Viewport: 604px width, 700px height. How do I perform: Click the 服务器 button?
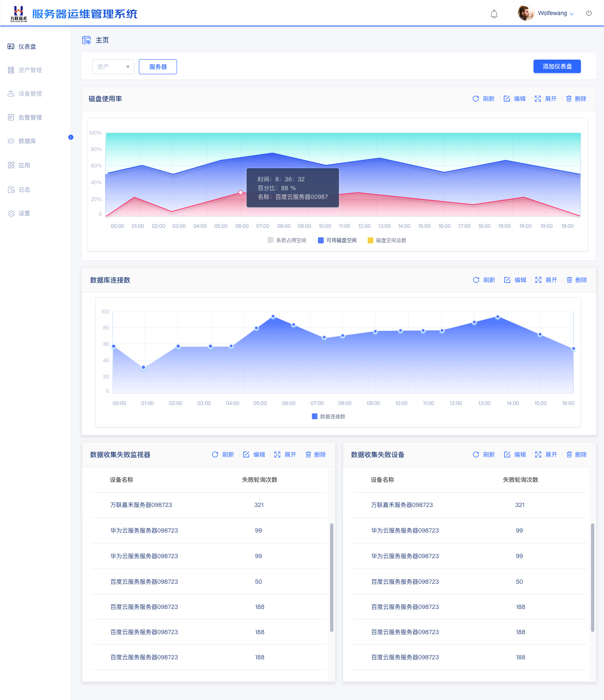158,67
